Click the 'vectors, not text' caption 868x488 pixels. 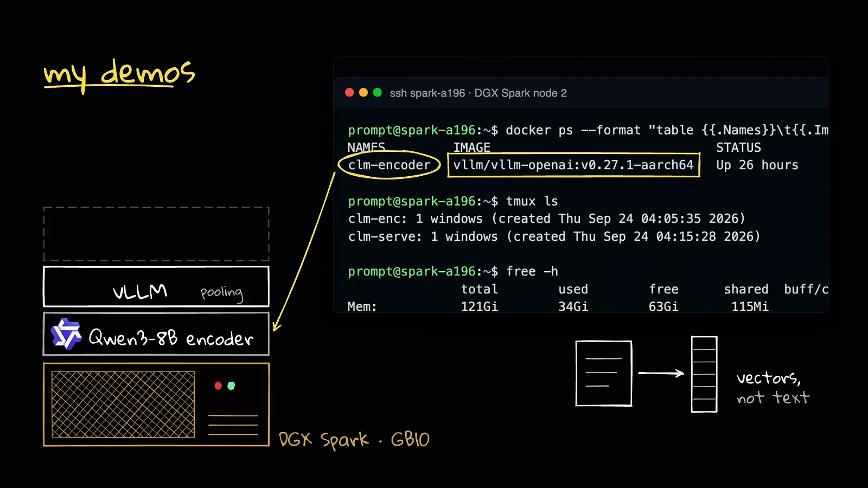point(773,388)
